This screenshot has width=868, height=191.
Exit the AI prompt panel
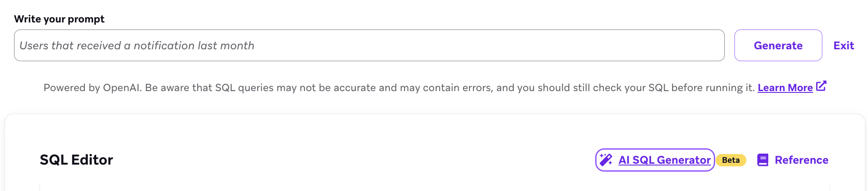843,46
